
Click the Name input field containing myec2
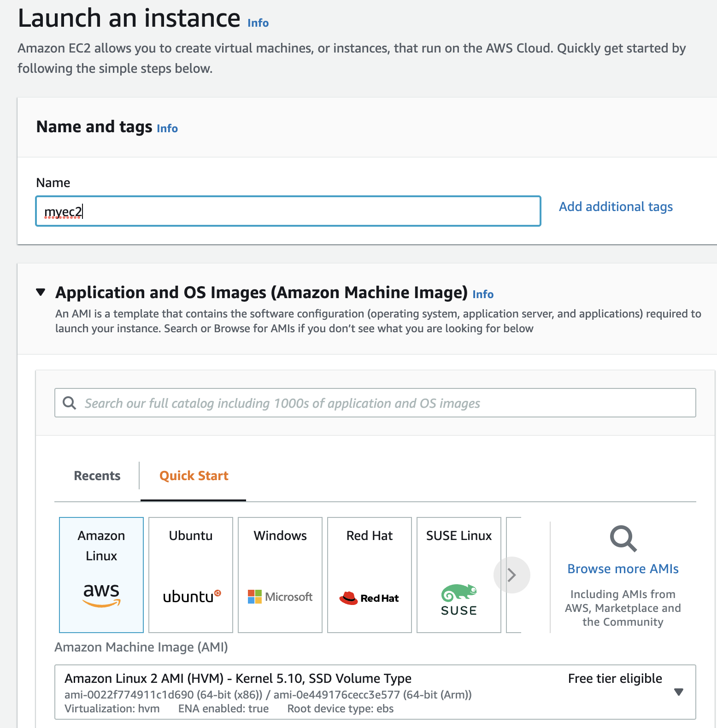pos(288,211)
